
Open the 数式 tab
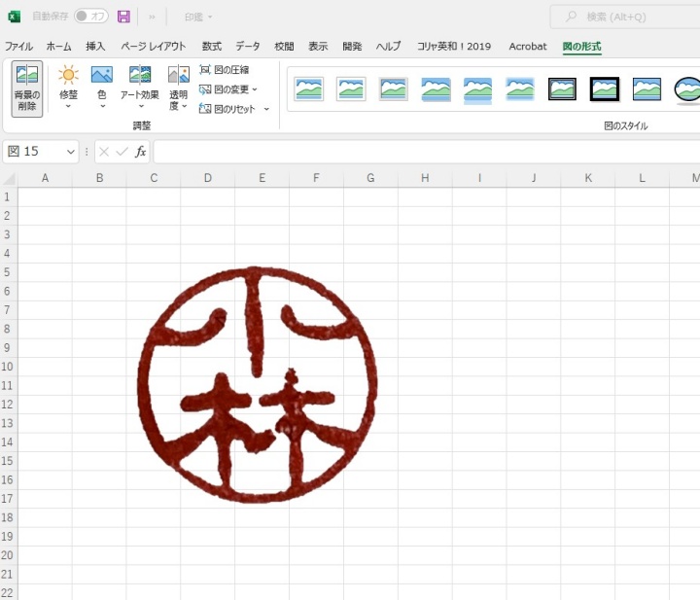[212, 47]
